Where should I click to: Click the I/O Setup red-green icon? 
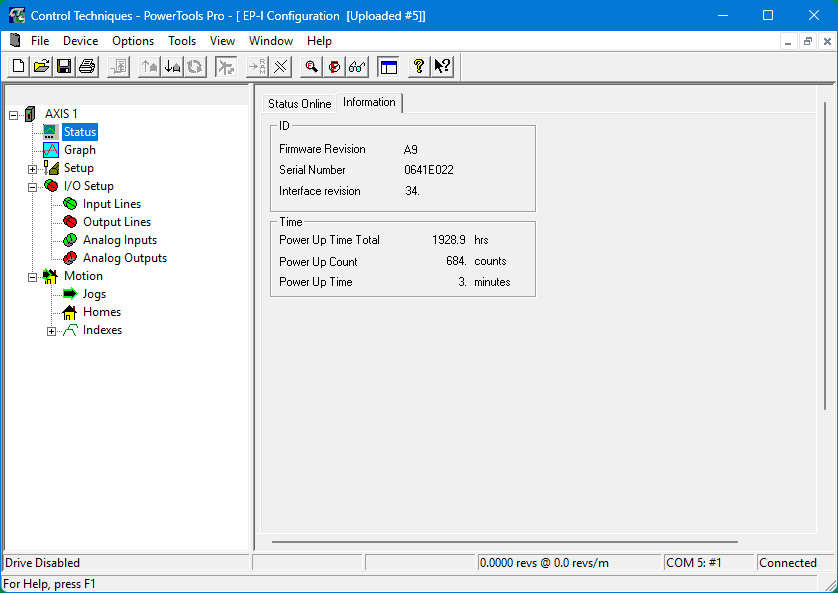pos(51,186)
